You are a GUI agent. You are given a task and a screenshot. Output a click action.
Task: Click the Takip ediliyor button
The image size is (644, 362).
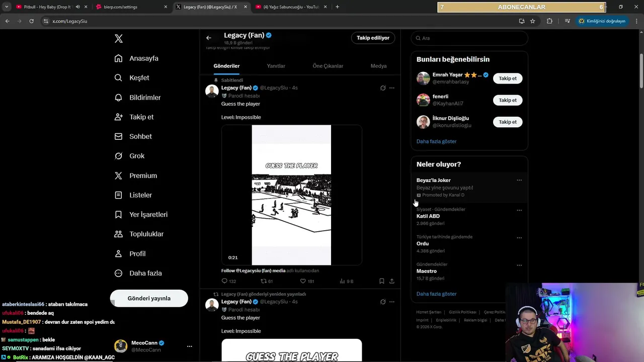pyautogui.click(x=373, y=38)
